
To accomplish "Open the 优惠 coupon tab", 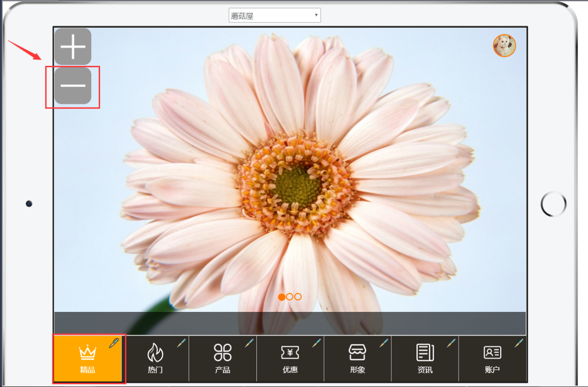I will click(290, 359).
